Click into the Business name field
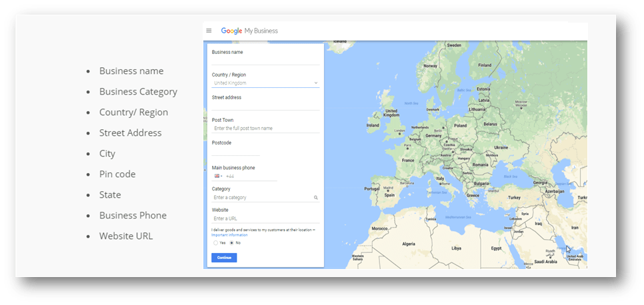The width and height of the screenshot is (644, 305). 265,60
